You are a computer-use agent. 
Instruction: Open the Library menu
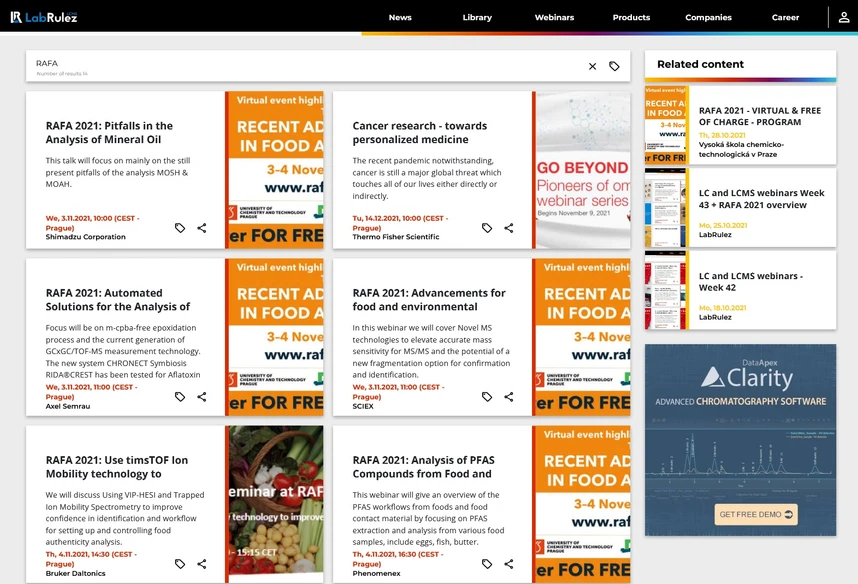(477, 18)
